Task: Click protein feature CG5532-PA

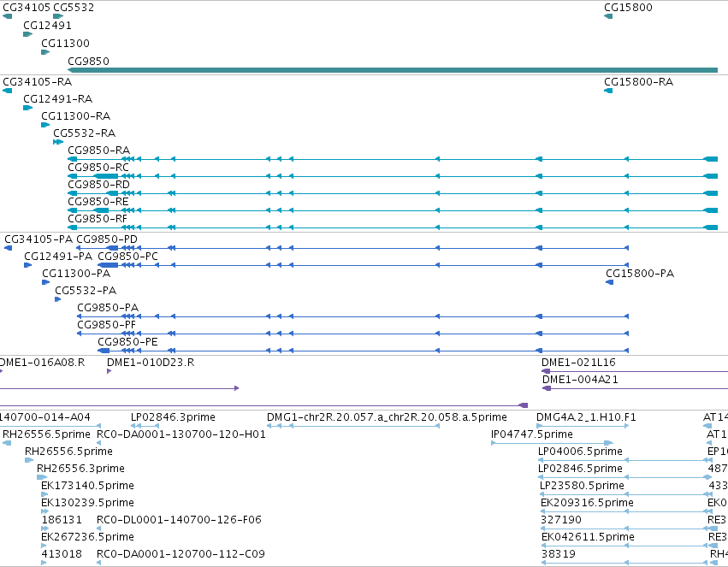Action: tap(86, 291)
